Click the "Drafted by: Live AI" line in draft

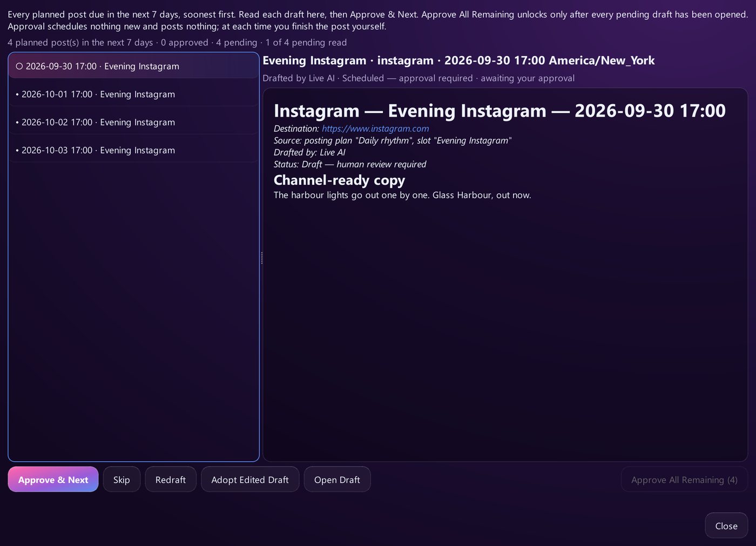pyautogui.click(x=309, y=152)
